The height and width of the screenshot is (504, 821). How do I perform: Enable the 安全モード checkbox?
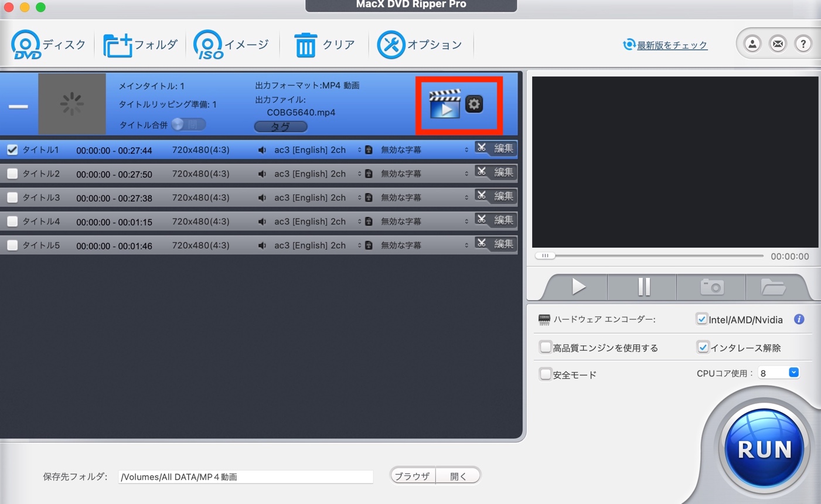click(545, 374)
